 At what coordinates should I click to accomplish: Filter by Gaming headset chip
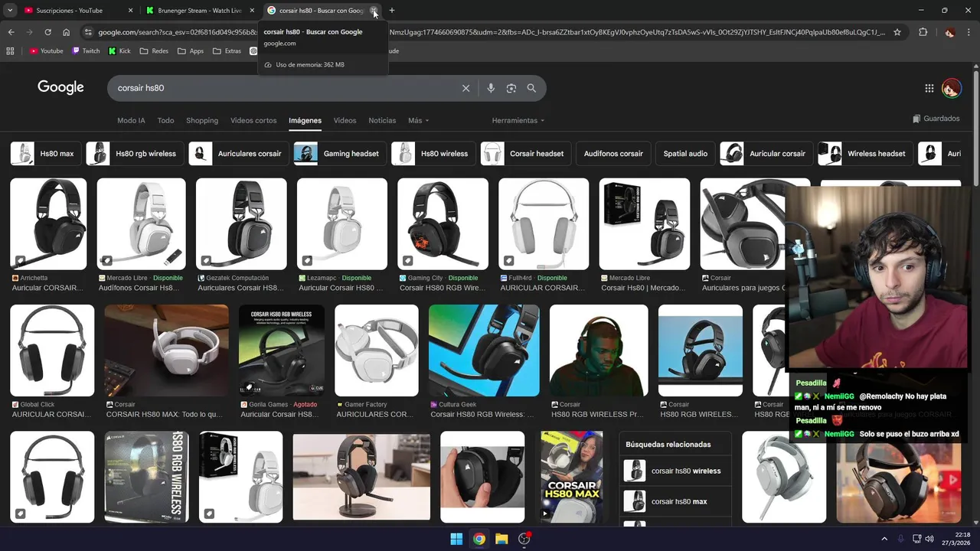click(339, 154)
